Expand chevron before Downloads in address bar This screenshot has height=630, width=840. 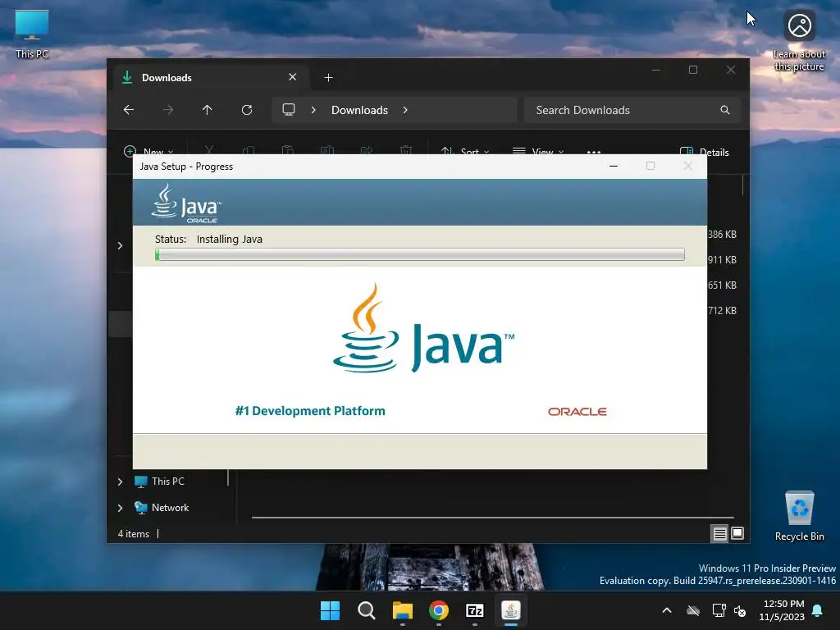(x=313, y=110)
